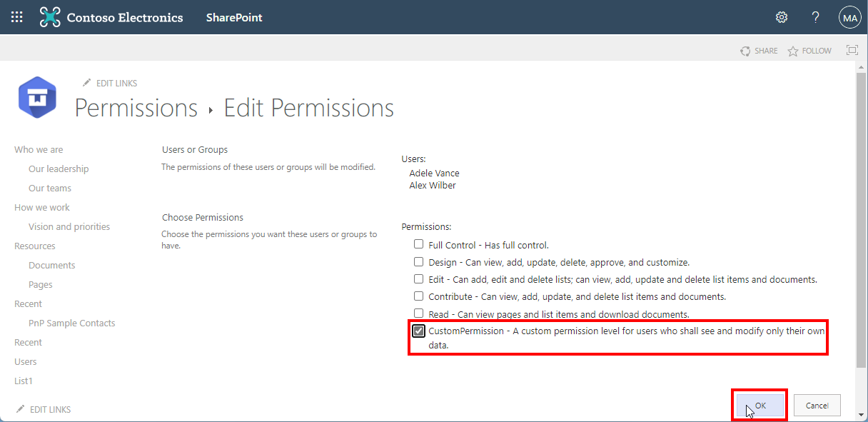Screen dimensions: 868x422
Task: Open the settings gear menu
Action: [782, 17]
